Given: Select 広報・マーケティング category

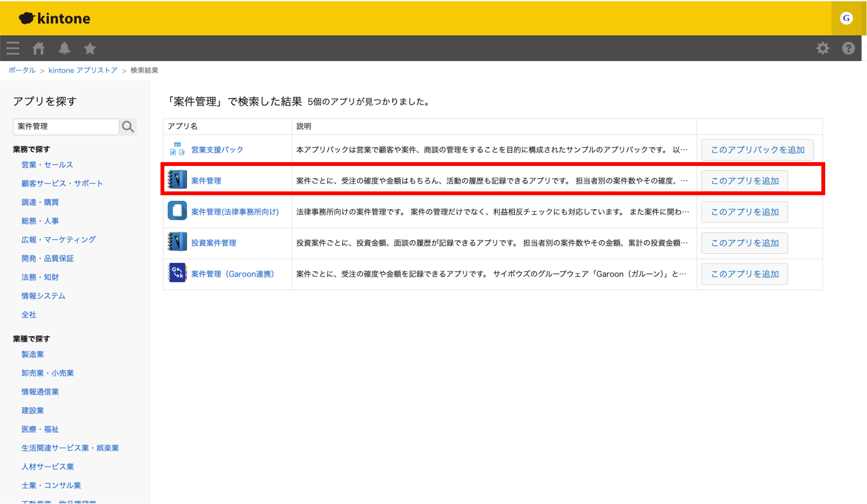Looking at the screenshot, I should pos(59,240).
